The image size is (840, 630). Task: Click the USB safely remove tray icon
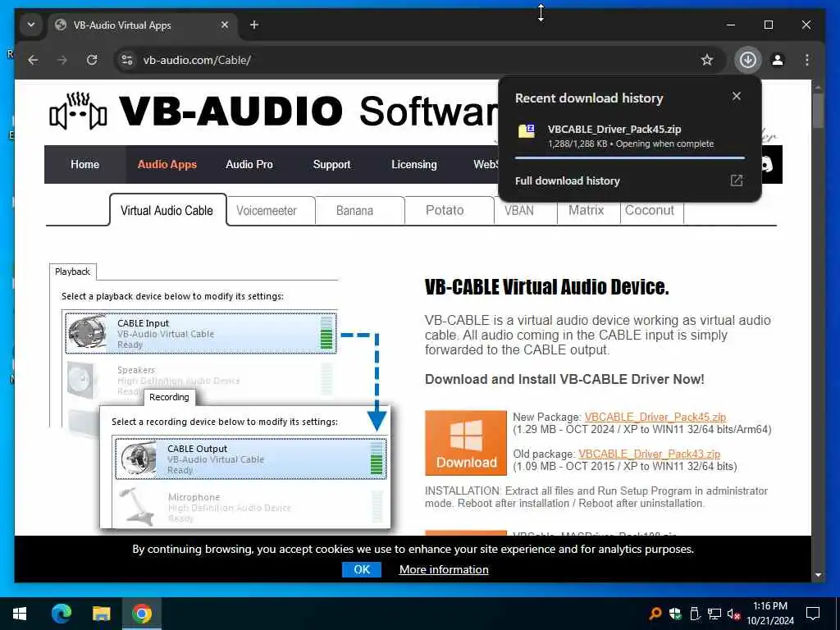695,614
